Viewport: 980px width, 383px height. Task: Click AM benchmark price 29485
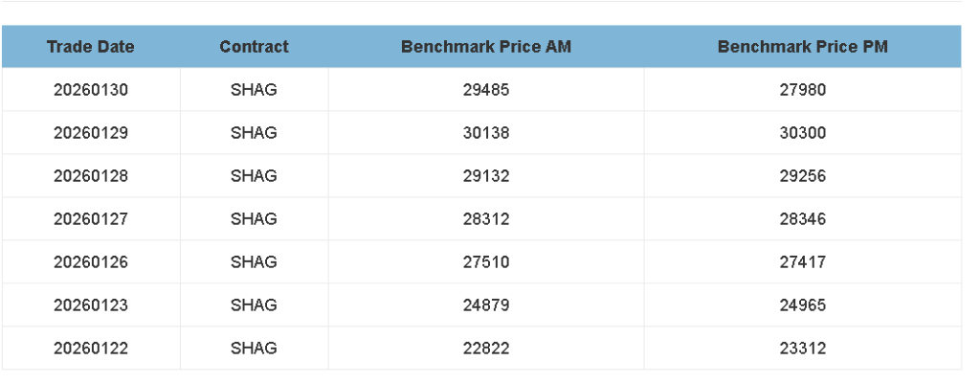[x=486, y=90]
